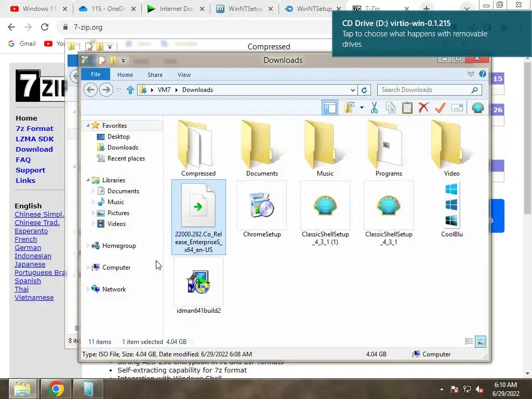Reload the 7-zip.org page
The width and height of the screenshot is (532, 399).
coord(45,27)
